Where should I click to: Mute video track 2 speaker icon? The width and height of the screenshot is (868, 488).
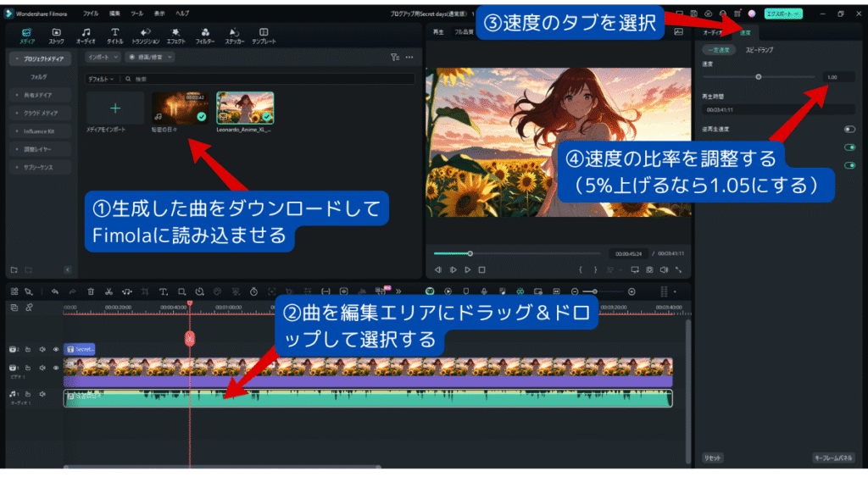pos(42,349)
